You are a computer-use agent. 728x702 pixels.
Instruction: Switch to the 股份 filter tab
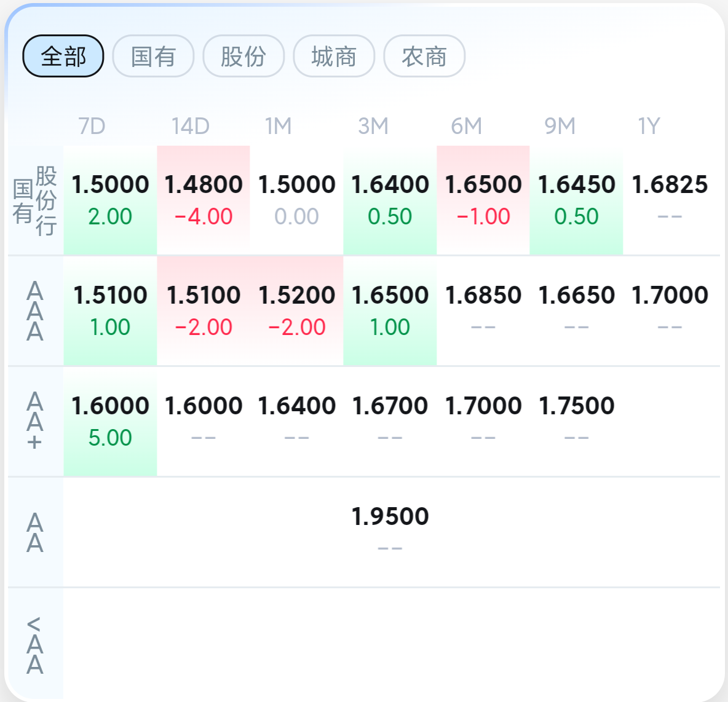(243, 56)
